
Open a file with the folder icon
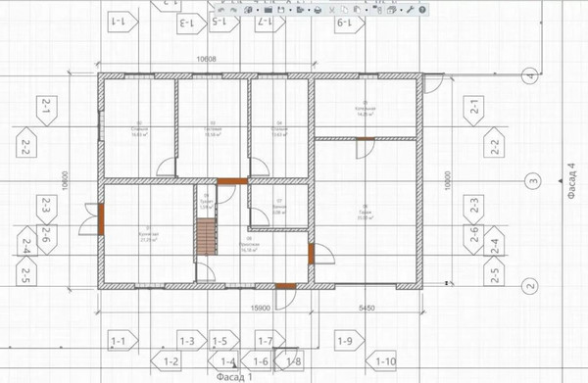[269, 10]
